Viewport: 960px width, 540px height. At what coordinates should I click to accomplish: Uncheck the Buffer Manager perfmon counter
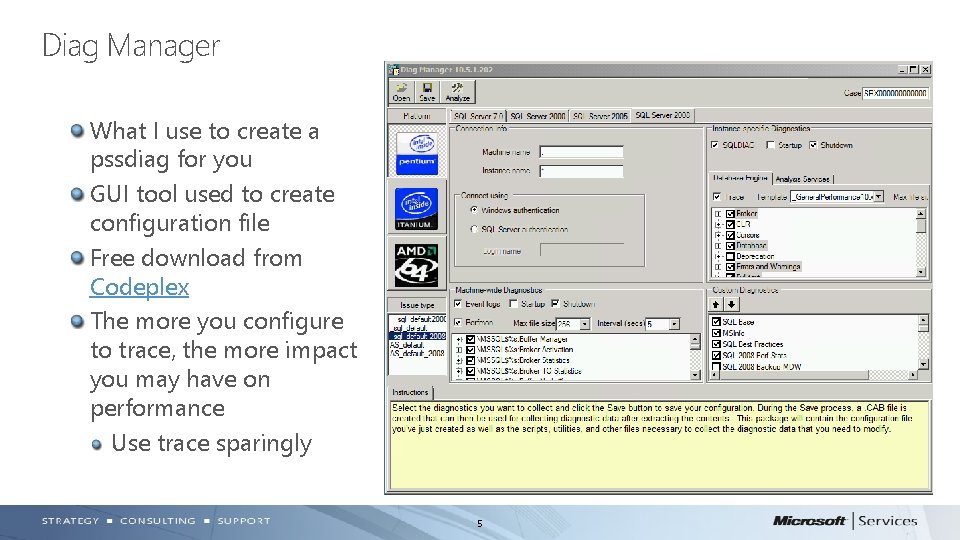[x=471, y=339]
